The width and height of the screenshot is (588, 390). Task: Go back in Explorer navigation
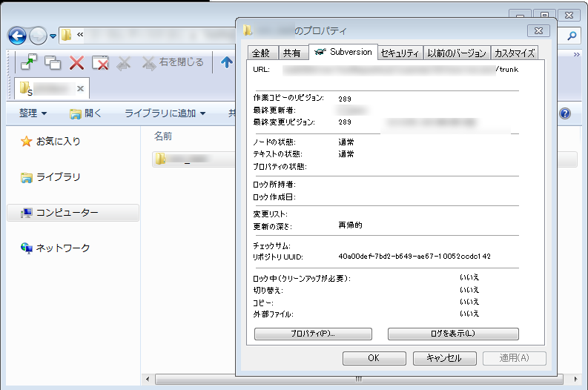click(x=17, y=36)
